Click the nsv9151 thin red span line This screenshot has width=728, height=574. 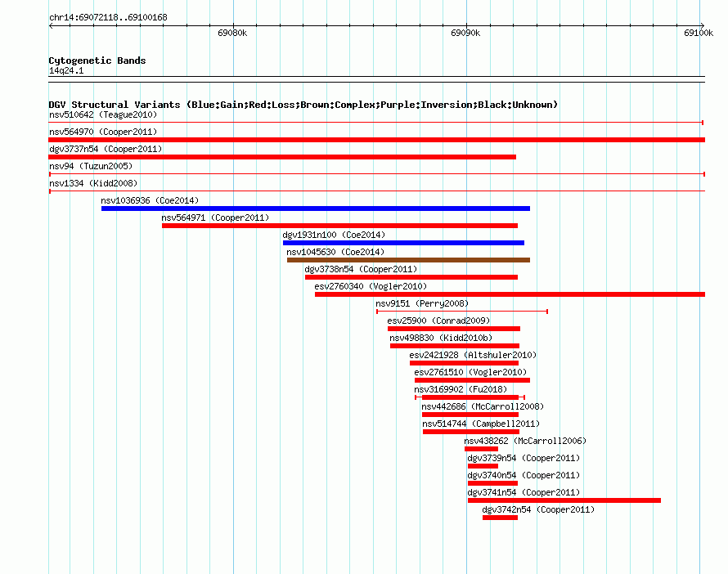pyautogui.click(x=462, y=312)
